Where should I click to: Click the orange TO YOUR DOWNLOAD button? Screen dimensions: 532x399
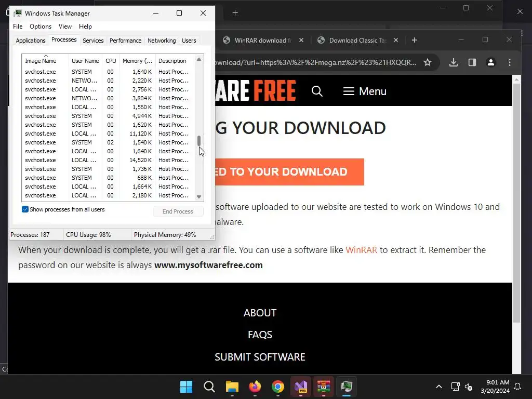pyautogui.click(x=289, y=171)
